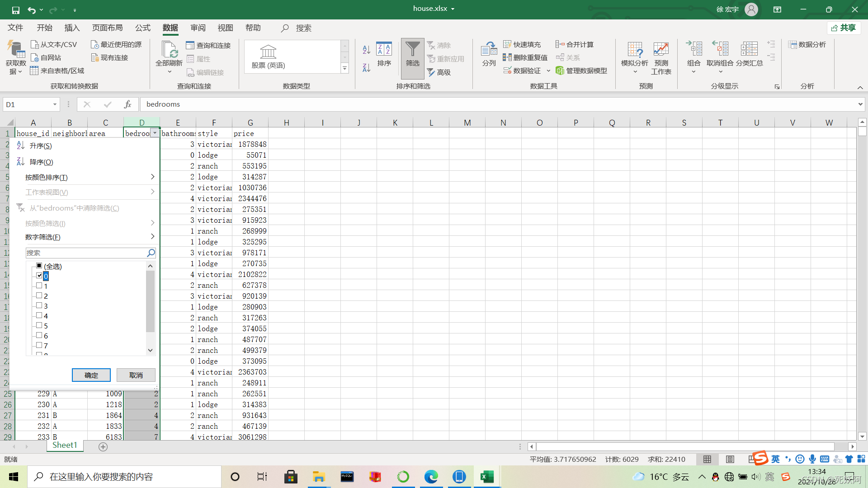The height and width of the screenshot is (488, 868).
Task: Toggle checkbox for value 0 in filter
Action: tap(39, 275)
